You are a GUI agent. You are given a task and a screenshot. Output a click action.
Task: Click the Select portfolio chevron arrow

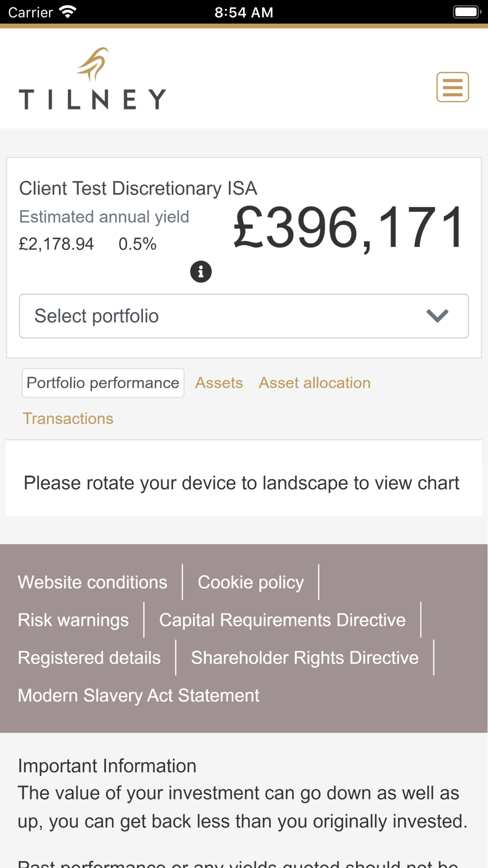(x=437, y=316)
